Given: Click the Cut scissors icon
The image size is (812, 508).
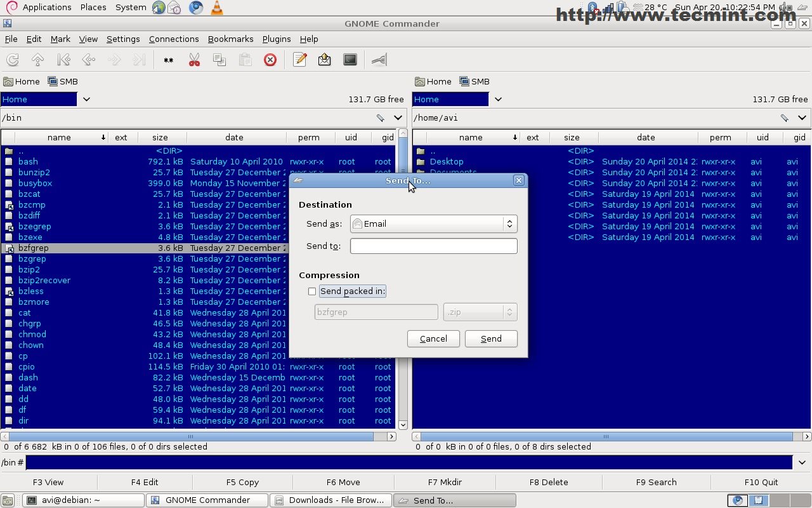Looking at the screenshot, I should [x=194, y=60].
